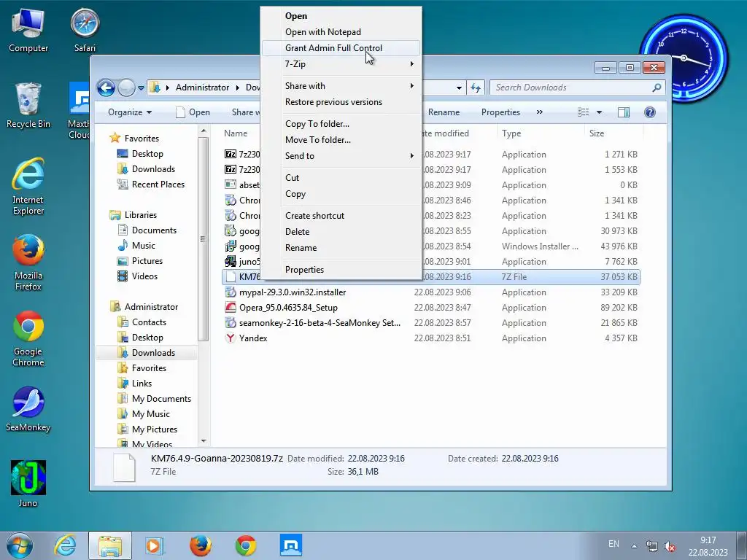Viewport: 747px width, 560px height.
Task: Launch the Juno desktop shortcut
Action: click(x=28, y=484)
